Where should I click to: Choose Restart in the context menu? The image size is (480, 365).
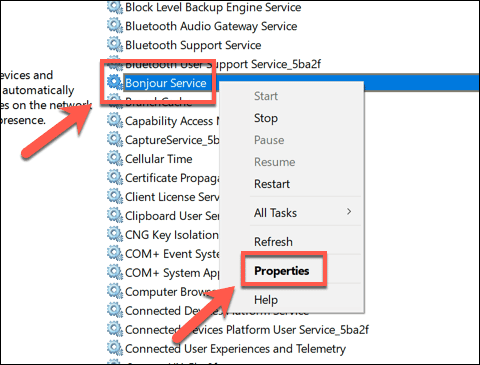point(272,184)
